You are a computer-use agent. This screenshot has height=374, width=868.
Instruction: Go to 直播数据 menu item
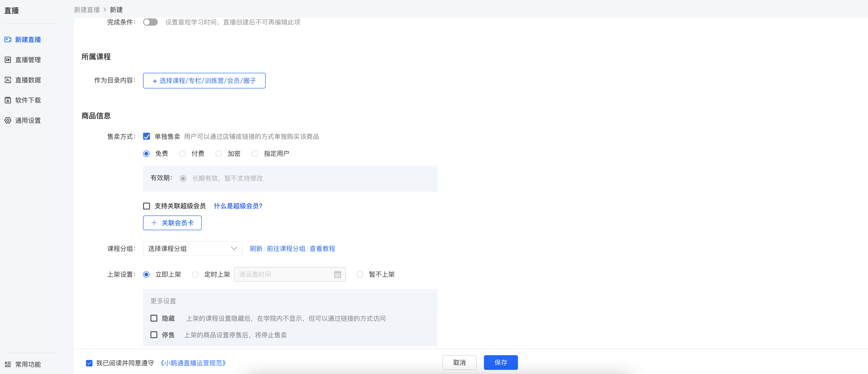28,80
